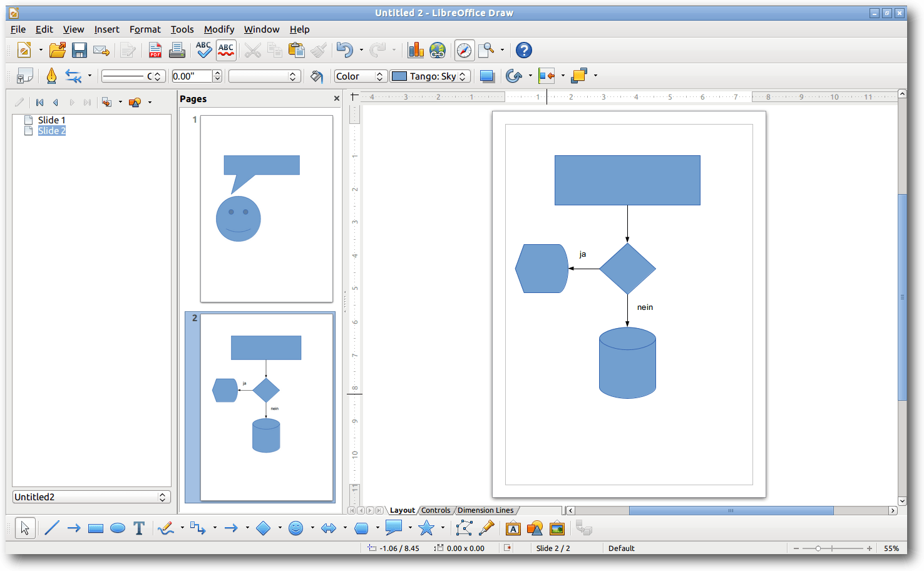
Task: Close the Pages panel
Action: pyautogui.click(x=337, y=98)
